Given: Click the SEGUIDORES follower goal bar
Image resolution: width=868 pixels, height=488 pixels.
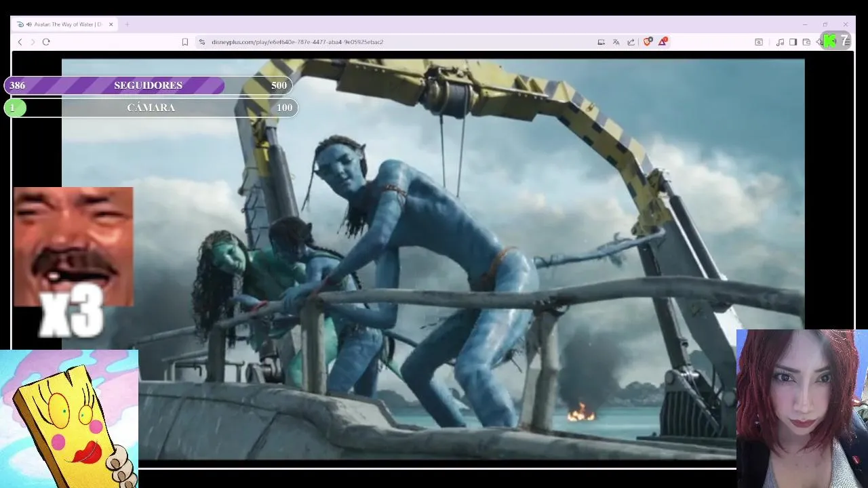Looking at the screenshot, I should 148,85.
